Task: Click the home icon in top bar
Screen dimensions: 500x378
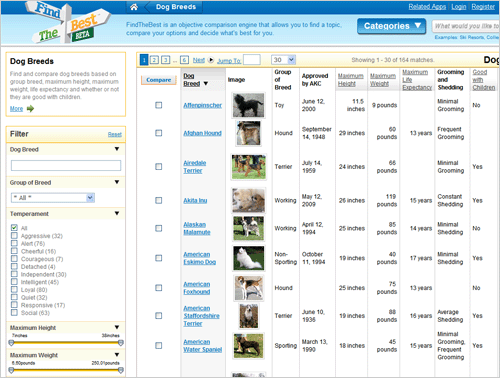Action: pos(134,7)
